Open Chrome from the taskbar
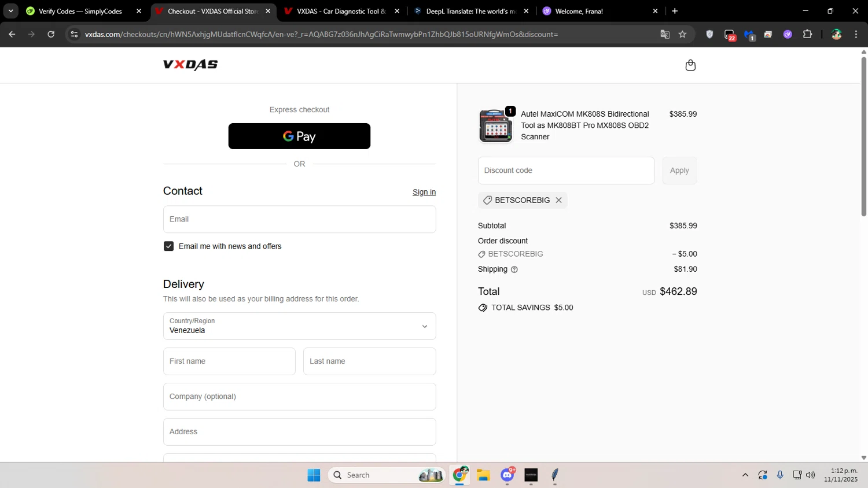Viewport: 868px width, 488px height. click(x=460, y=475)
